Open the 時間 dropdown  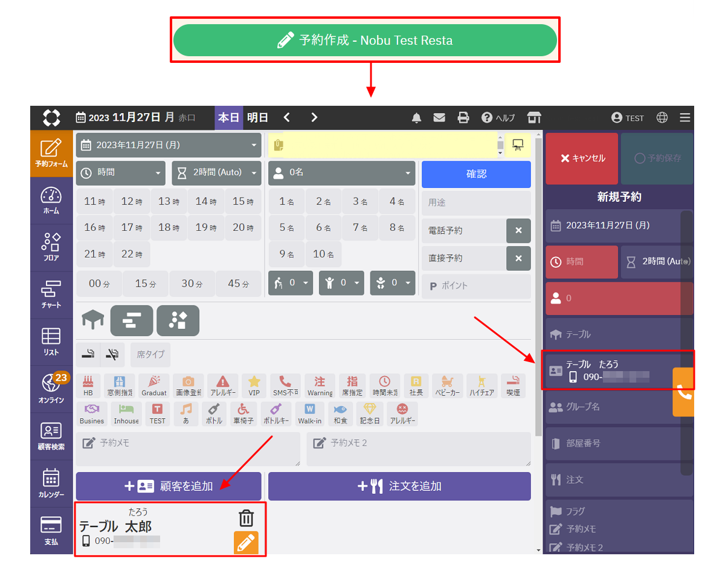coord(121,173)
